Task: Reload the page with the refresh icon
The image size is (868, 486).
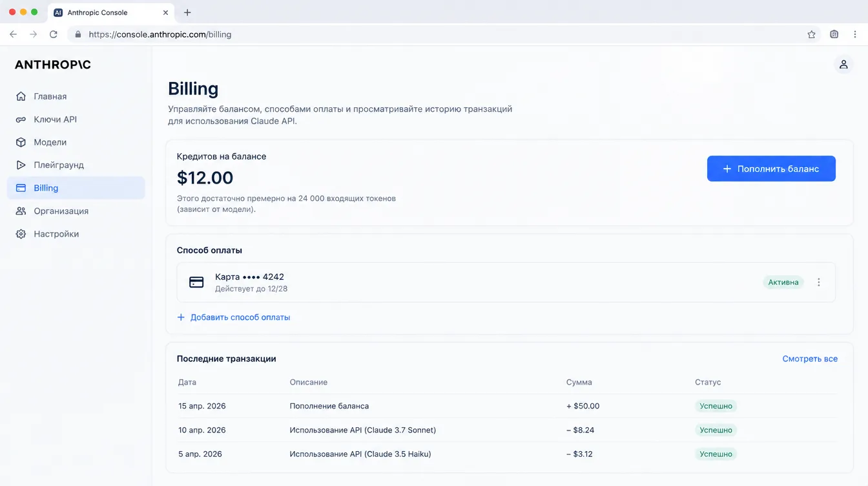Action: [x=54, y=34]
